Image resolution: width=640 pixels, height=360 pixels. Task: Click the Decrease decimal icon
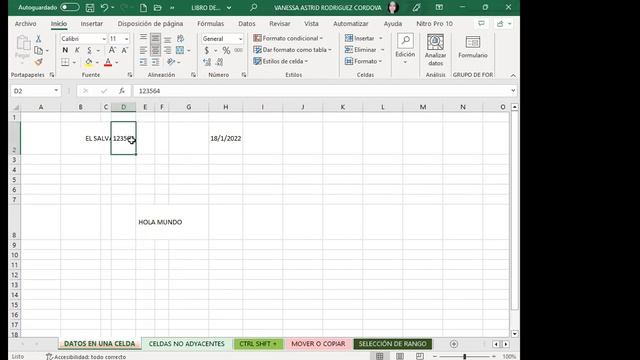[x=220, y=62]
